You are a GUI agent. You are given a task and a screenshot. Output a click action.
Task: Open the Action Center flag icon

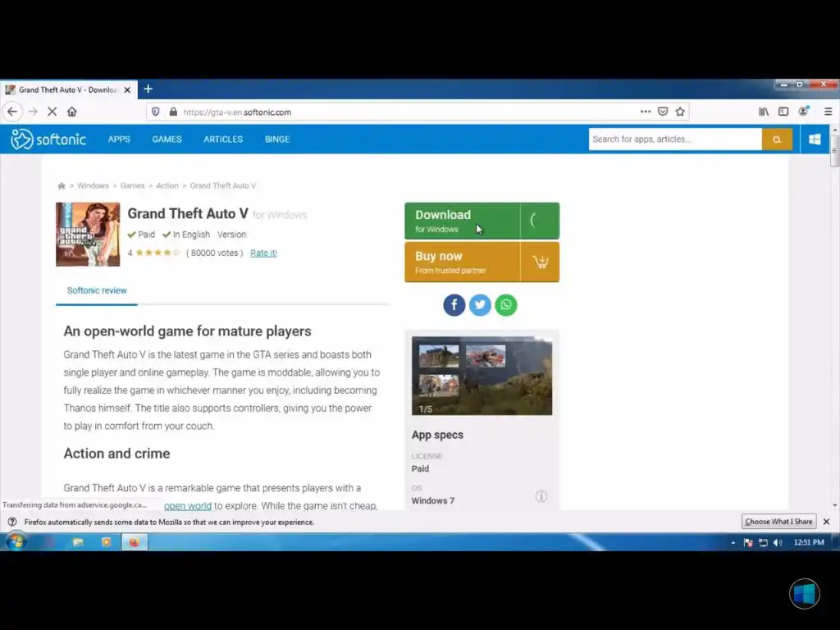pyautogui.click(x=748, y=543)
